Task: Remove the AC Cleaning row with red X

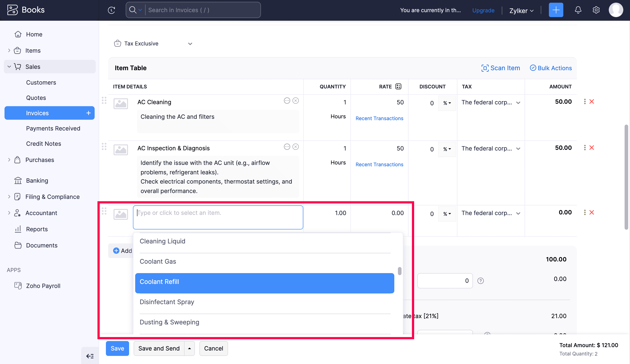Action: (591, 102)
